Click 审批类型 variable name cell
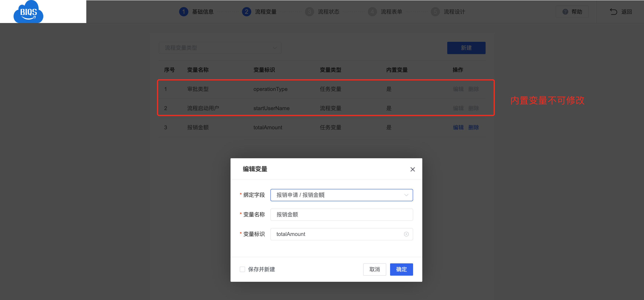 [x=198, y=89]
